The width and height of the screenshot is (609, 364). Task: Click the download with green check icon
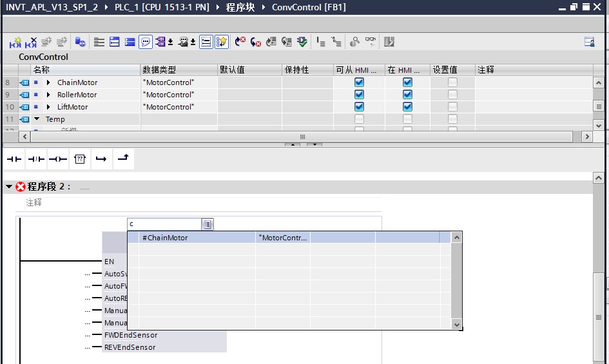(302, 42)
